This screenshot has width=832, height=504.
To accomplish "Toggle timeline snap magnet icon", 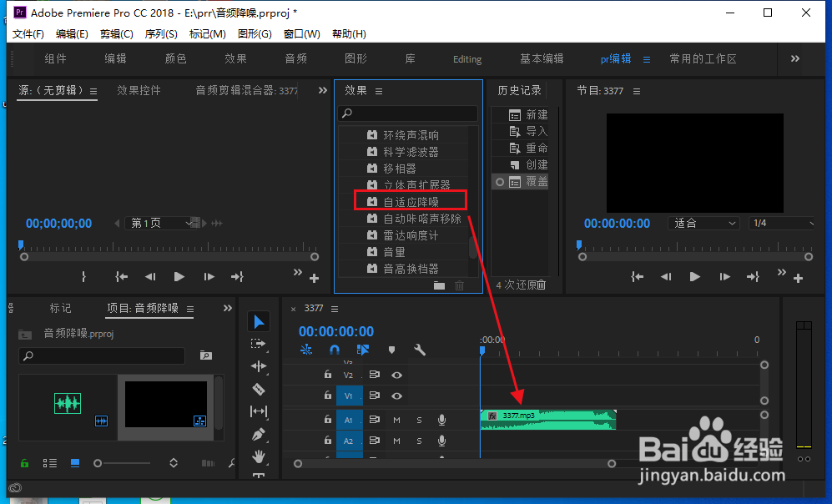I will pos(335,350).
